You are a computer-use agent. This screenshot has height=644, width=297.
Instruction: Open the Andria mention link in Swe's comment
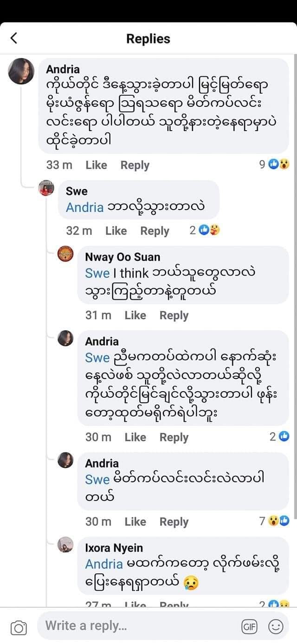point(84,207)
